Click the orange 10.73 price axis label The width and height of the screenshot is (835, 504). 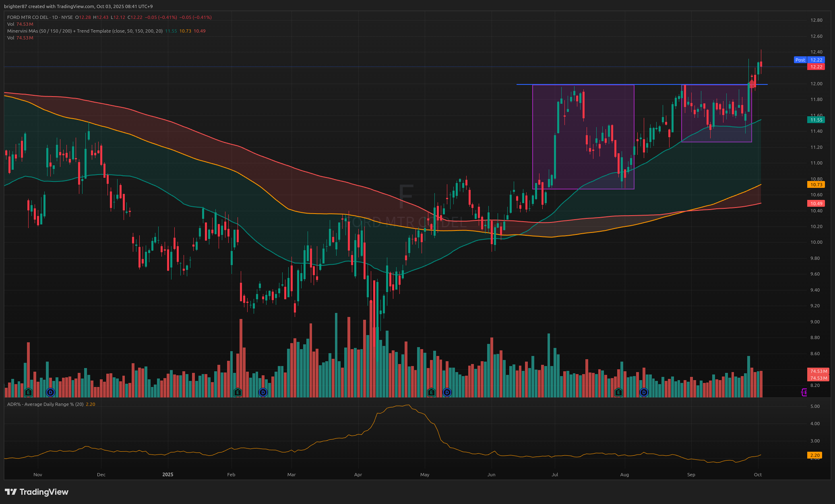tap(816, 185)
